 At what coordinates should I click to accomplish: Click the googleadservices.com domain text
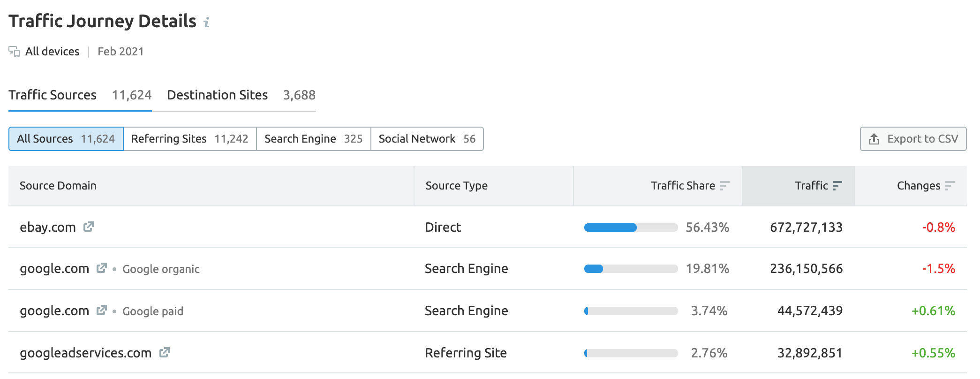pyautogui.click(x=85, y=353)
